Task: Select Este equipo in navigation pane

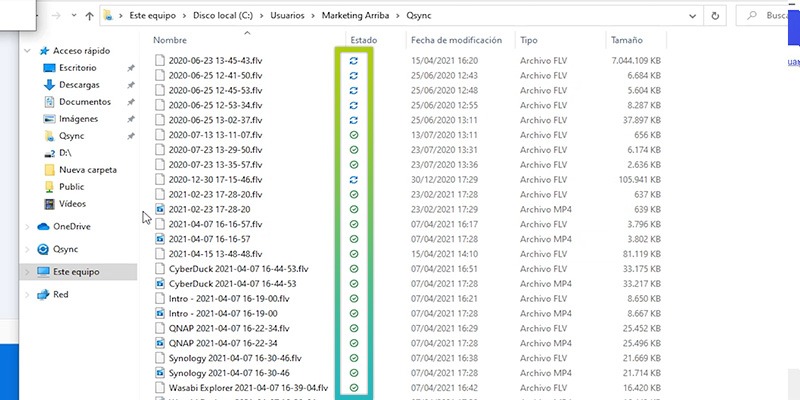Action: (x=76, y=272)
